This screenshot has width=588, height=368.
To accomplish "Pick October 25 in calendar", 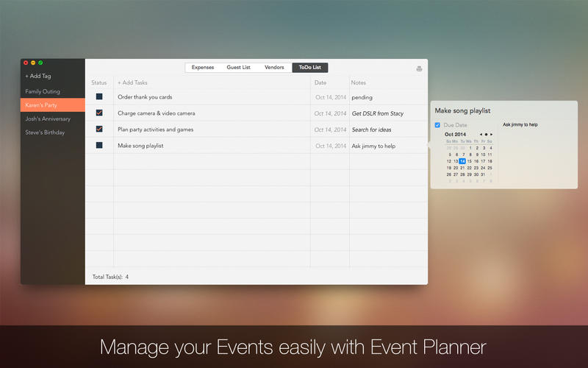I will (x=490, y=168).
